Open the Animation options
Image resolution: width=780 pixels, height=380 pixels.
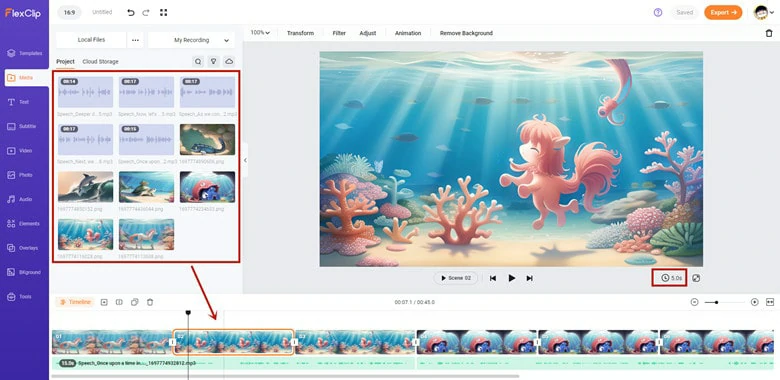tap(408, 33)
